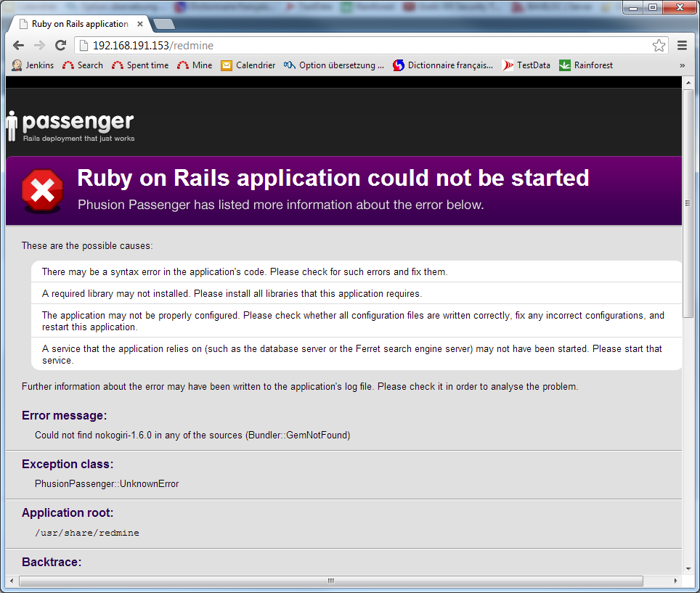Viewport: 700px width, 593px height.
Task: Click the red error X icon
Action: click(x=42, y=190)
